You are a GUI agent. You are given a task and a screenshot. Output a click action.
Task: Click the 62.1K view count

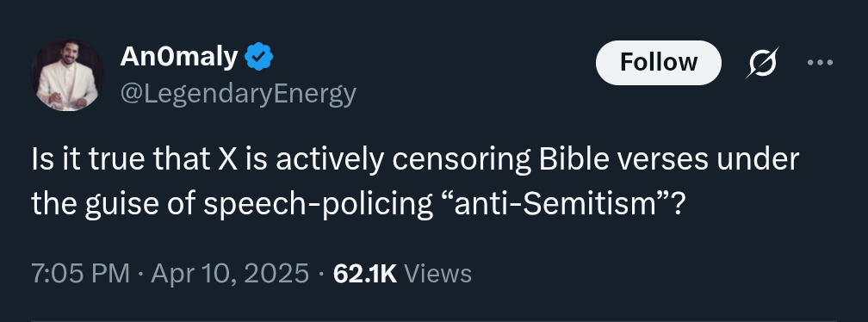pyautogui.click(x=365, y=273)
